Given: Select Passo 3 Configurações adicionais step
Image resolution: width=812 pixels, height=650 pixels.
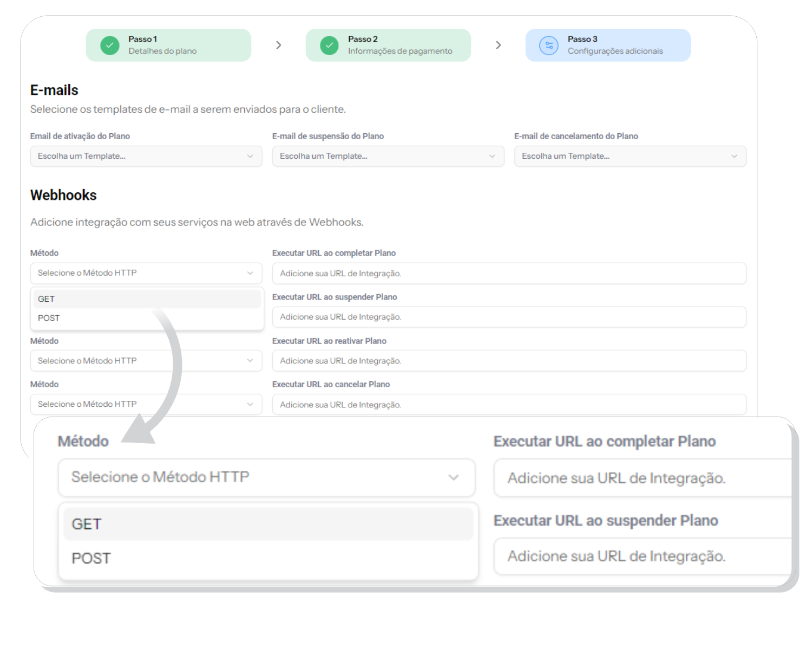Looking at the screenshot, I should coord(608,45).
